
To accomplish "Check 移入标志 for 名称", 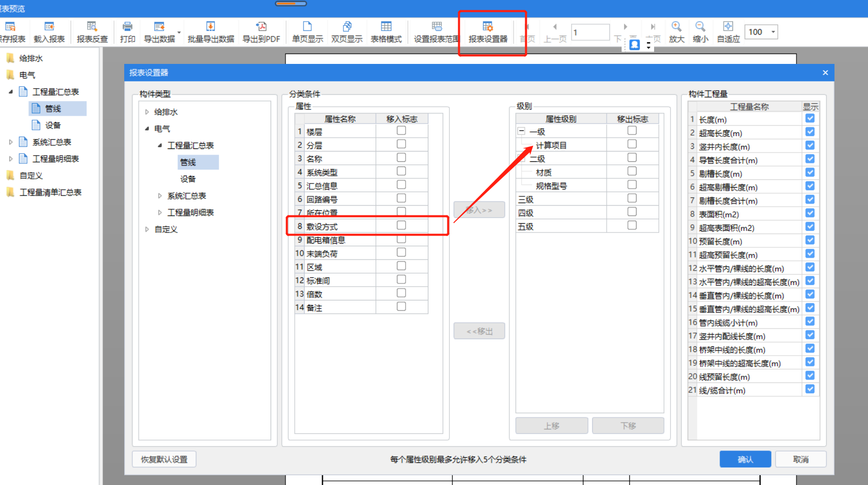I will [402, 158].
